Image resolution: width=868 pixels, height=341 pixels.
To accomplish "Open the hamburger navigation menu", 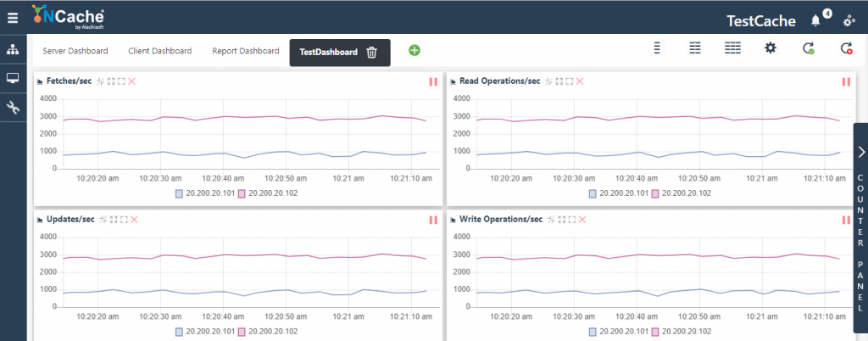I will tap(12, 17).
